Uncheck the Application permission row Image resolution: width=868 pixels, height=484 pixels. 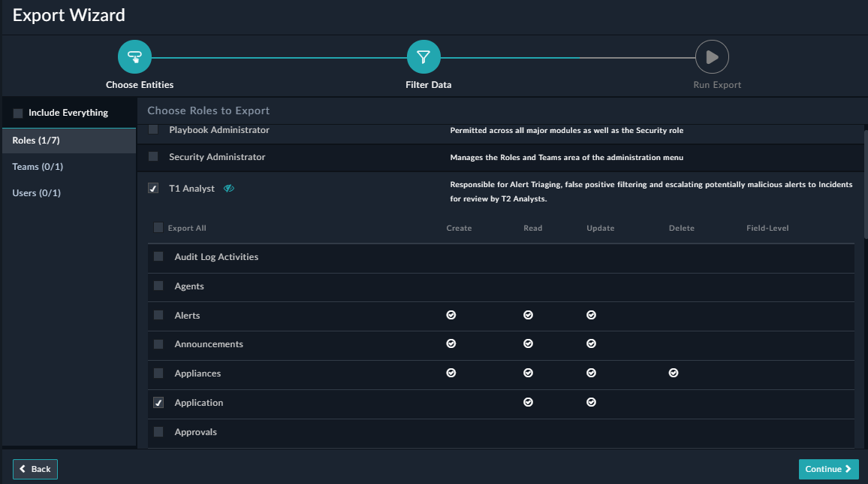tap(158, 402)
